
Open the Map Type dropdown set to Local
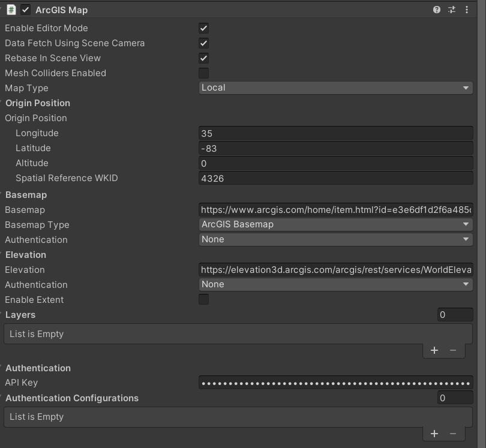(x=335, y=88)
